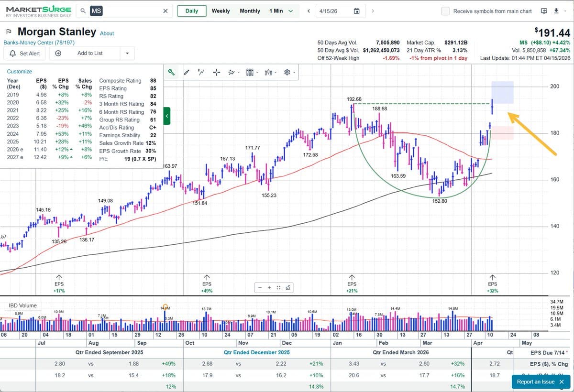Click the green wrench chart tools icon

[171, 72]
